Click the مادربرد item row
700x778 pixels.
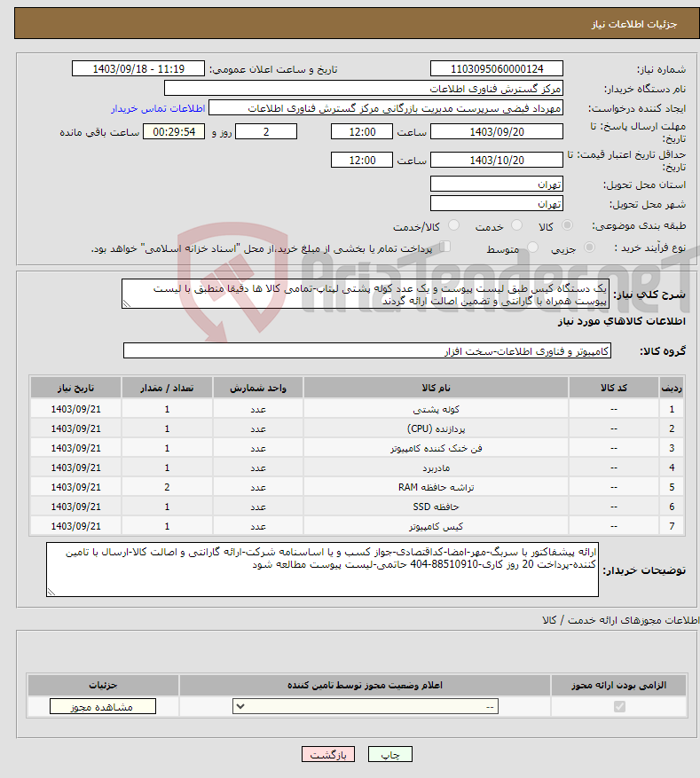[x=358, y=468]
